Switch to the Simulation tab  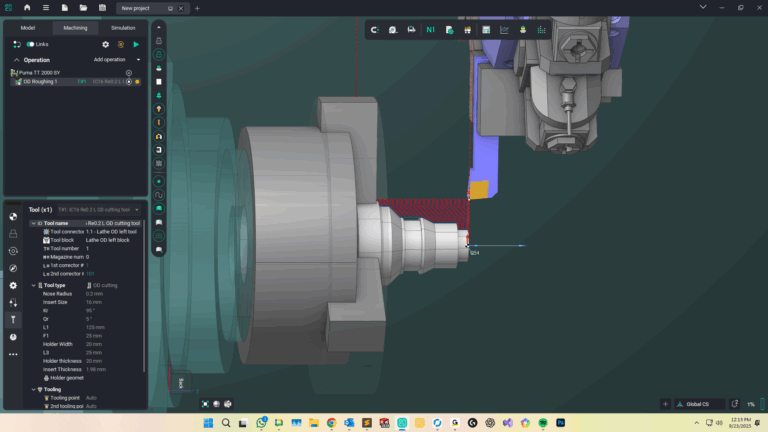click(x=123, y=28)
